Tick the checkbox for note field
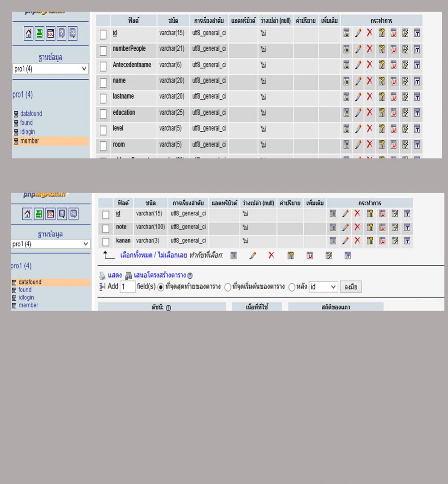 point(106,229)
